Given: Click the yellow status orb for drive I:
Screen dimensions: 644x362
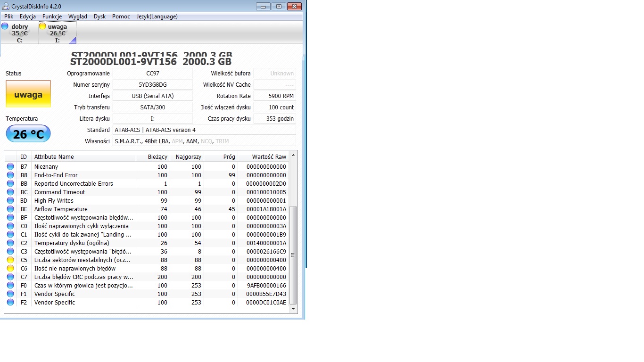Looking at the screenshot, I should 42,26.
